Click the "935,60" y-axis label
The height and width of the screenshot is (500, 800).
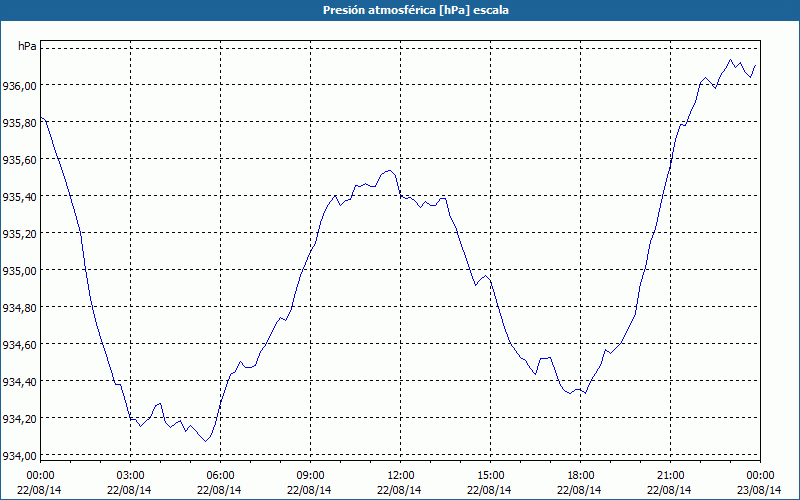click(x=19, y=160)
